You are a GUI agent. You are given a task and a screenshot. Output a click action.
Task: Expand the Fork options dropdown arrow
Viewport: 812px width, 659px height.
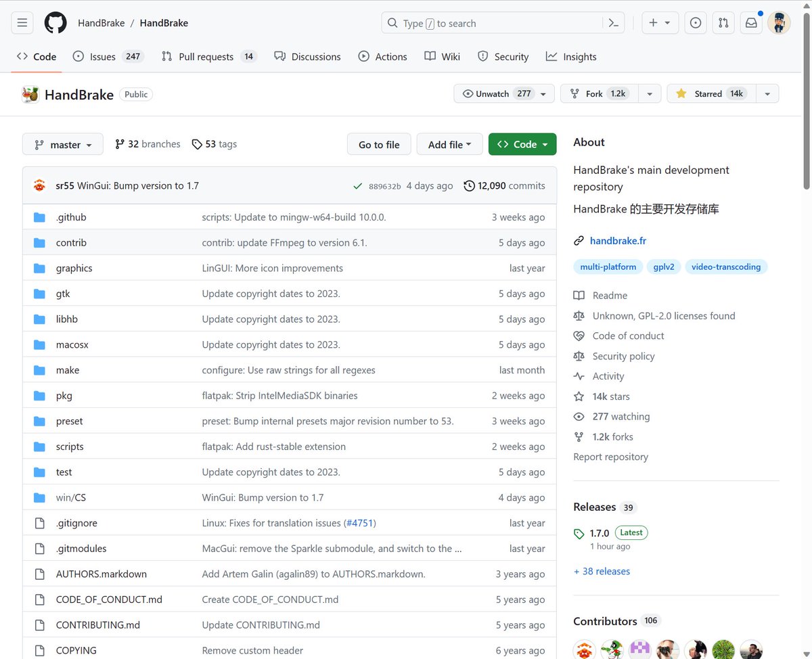tap(650, 94)
